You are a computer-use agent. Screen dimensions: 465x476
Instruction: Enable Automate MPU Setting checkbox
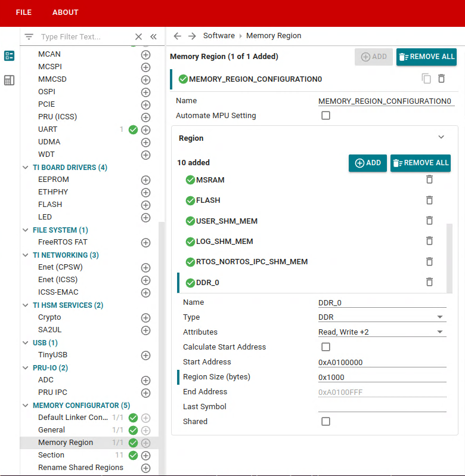click(x=325, y=116)
